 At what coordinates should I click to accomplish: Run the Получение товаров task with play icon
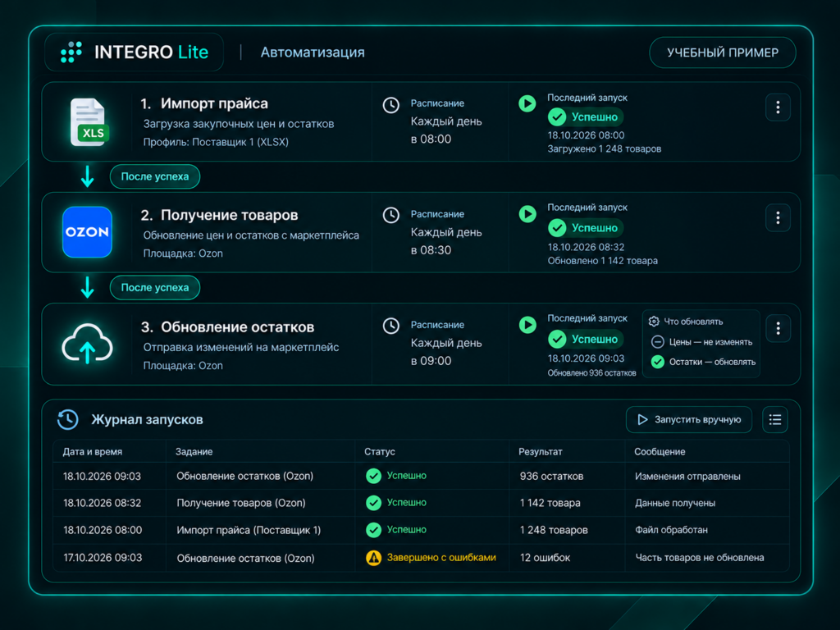click(x=527, y=214)
